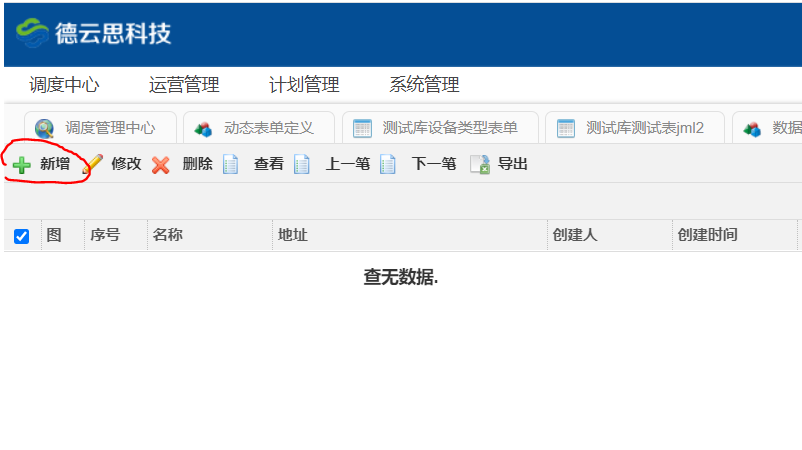This screenshot has height=450, width=802.
Task: Expand the 系统管理 menu
Action: click(424, 85)
